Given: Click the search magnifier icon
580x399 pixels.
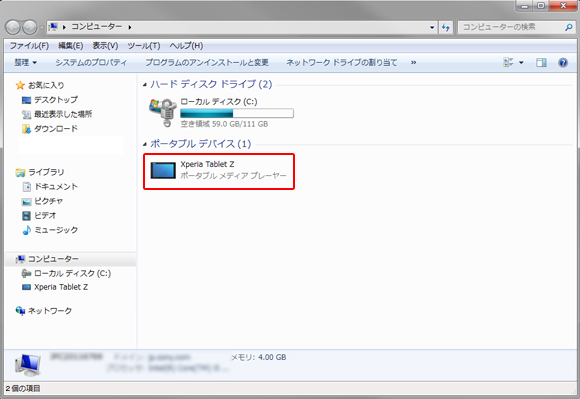Looking at the screenshot, I should [569, 27].
